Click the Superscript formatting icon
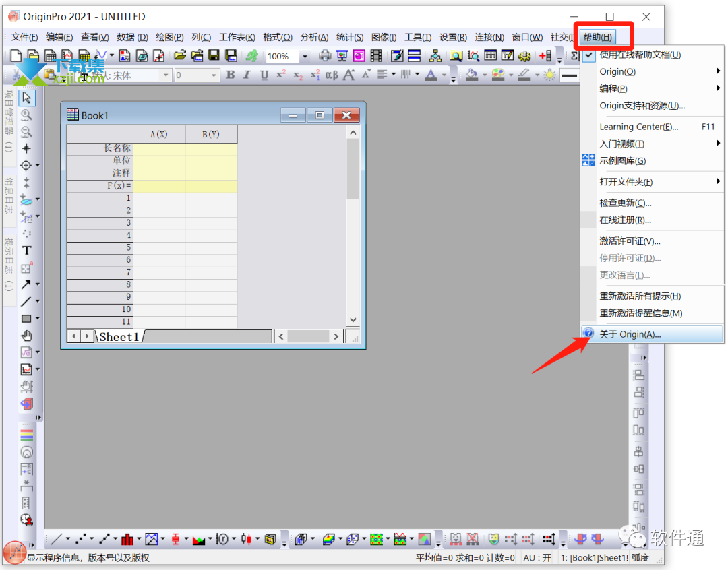728x570 pixels. tap(281, 75)
